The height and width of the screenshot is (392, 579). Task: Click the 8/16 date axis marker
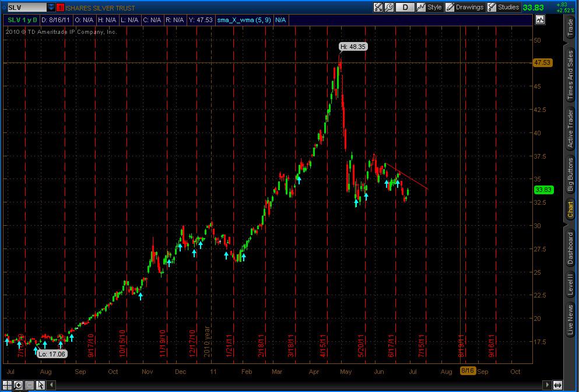click(468, 370)
